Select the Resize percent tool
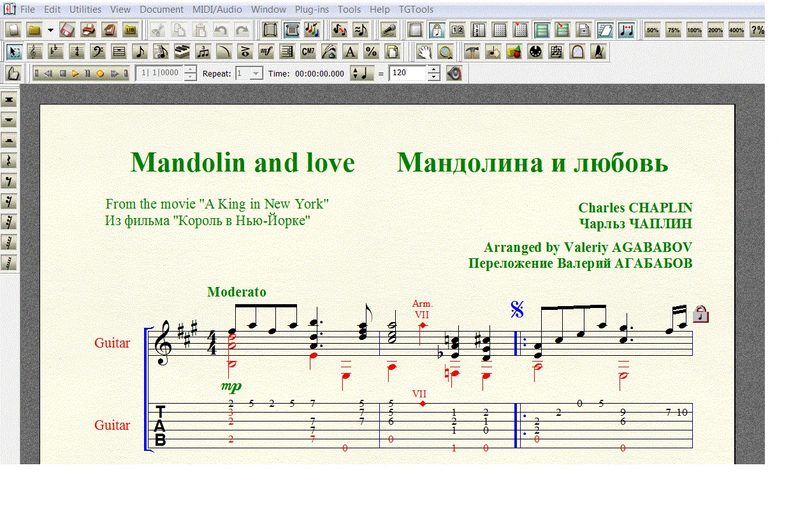 (x=370, y=52)
